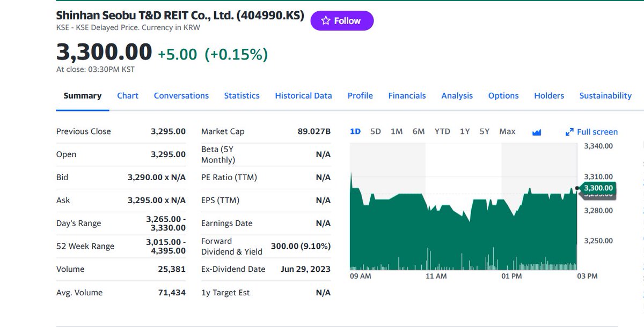Click the Ex-Dividend Date value Jun 29, 2023
This screenshot has height=327, width=644.
(305, 269)
